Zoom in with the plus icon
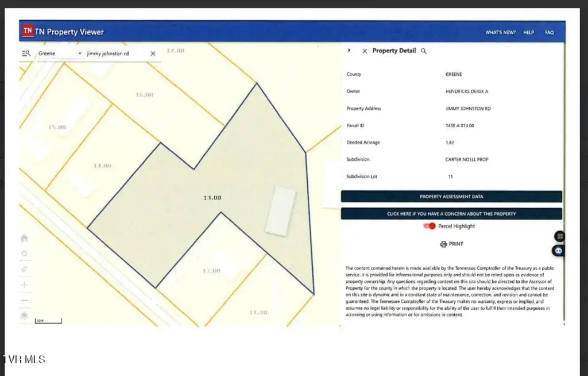Screen dimensions: 588x376 24,285
